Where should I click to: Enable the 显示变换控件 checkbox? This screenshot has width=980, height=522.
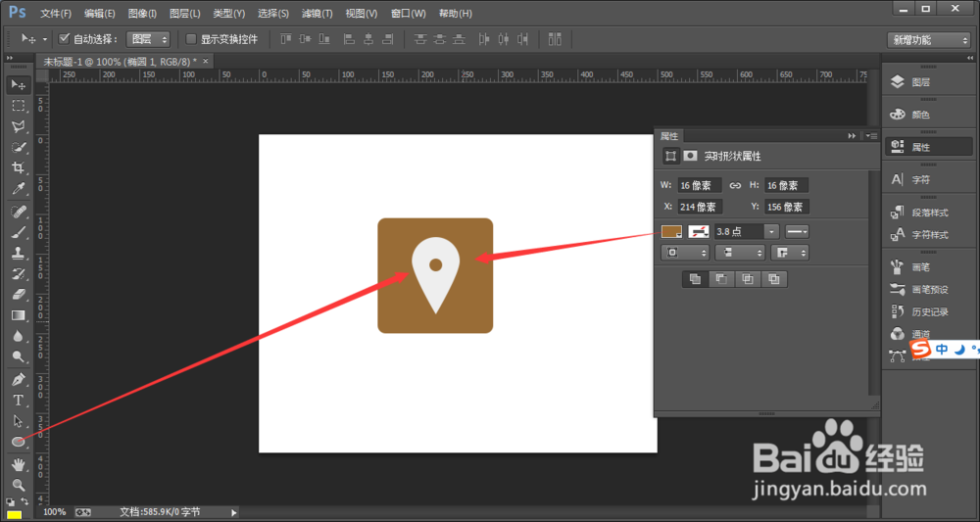[x=191, y=39]
